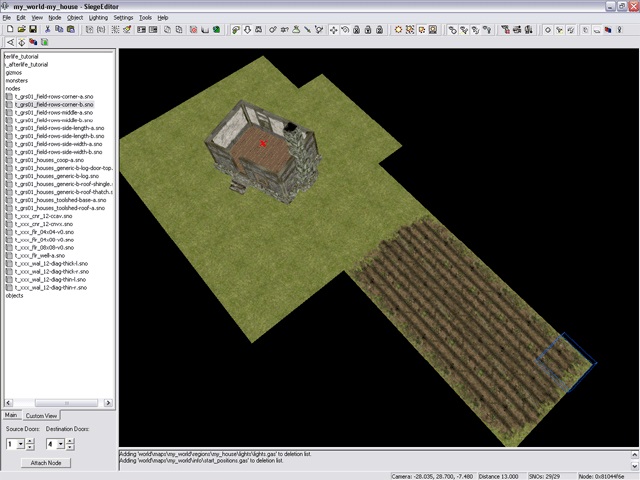Select the four-arrow move tool icon

coord(333,29)
